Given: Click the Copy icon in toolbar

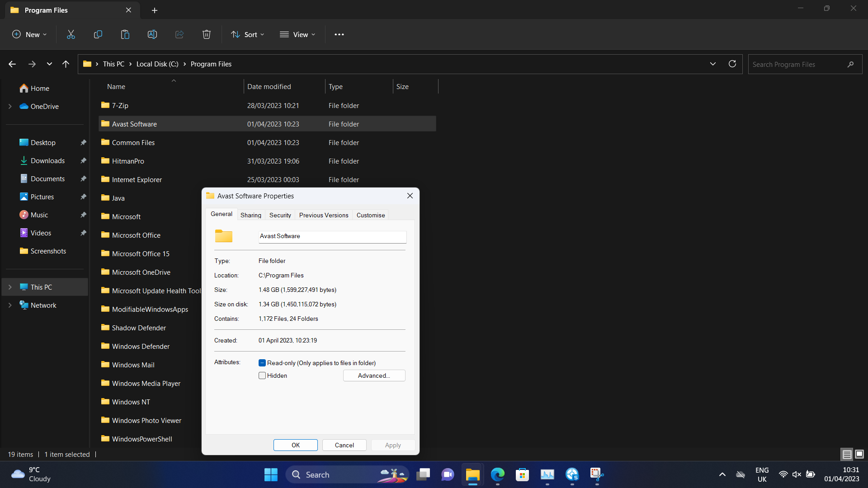Looking at the screenshot, I should pyautogui.click(x=98, y=34).
